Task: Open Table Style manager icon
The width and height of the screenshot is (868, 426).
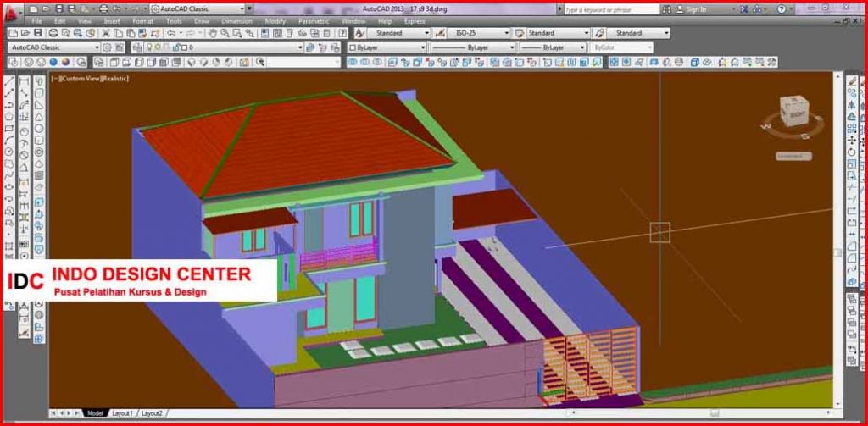Action: tap(520, 33)
